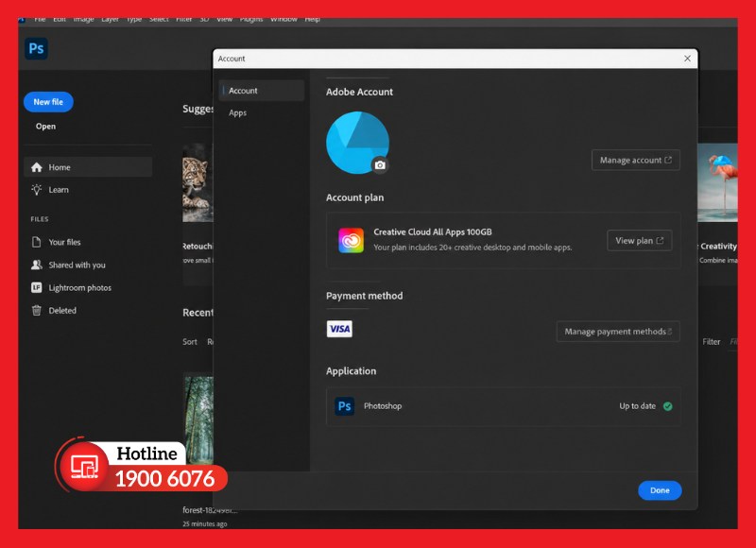Image resolution: width=756 pixels, height=548 pixels.
Task: Open the Help menu
Action: click(313, 20)
